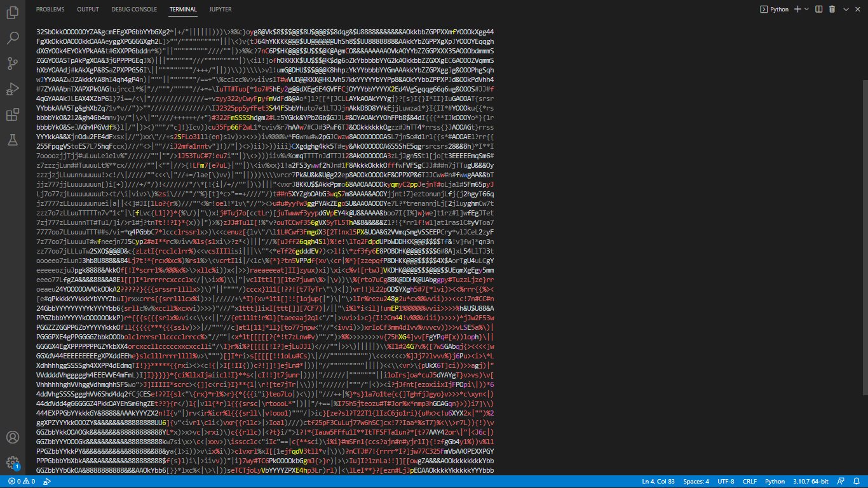
Task: Click inside the terminal ASCII art output
Action: coord(266,251)
